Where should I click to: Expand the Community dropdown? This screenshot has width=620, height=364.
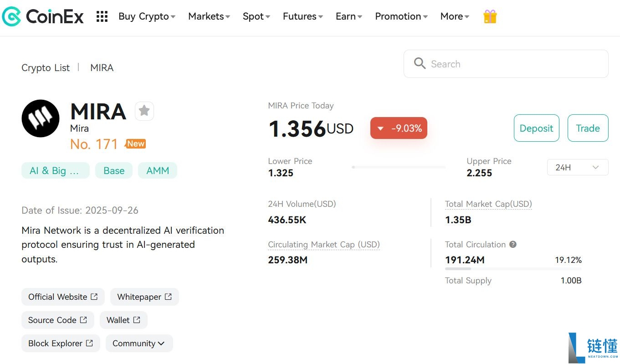139,343
